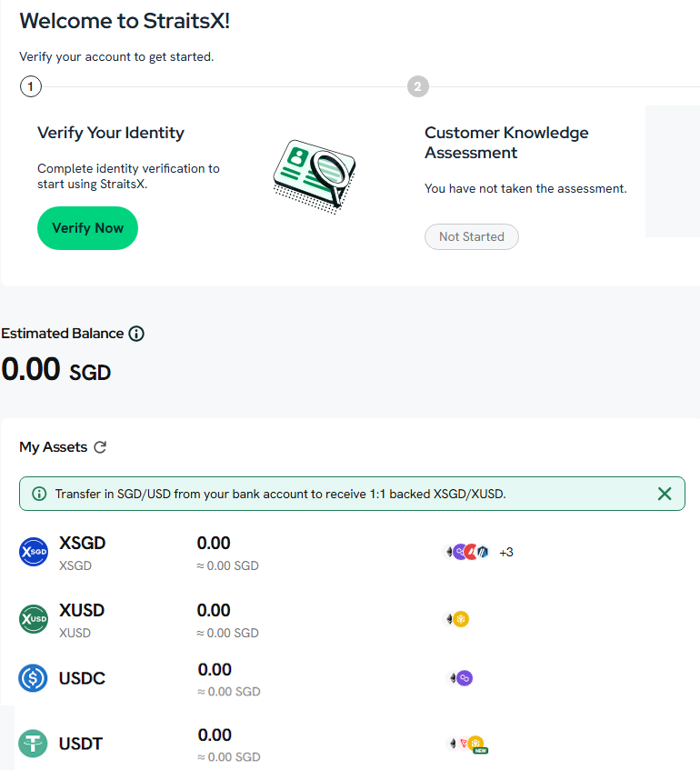Click the Verify Now button

click(87, 228)
